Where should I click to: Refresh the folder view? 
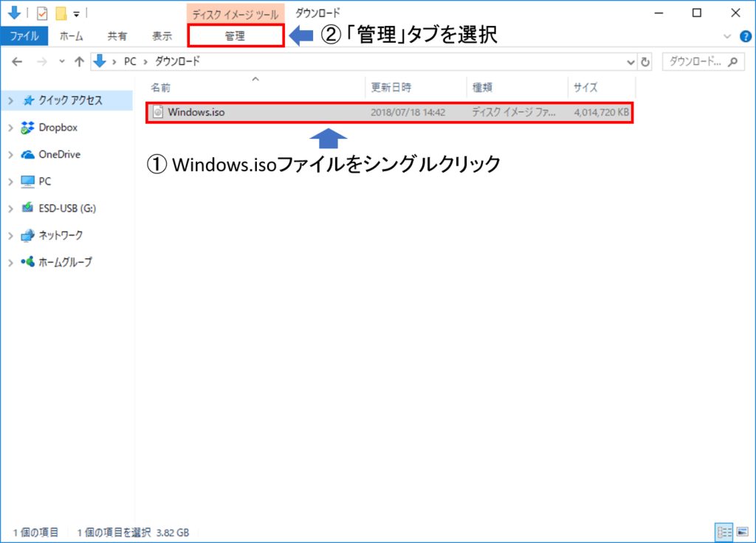point(645,62)
